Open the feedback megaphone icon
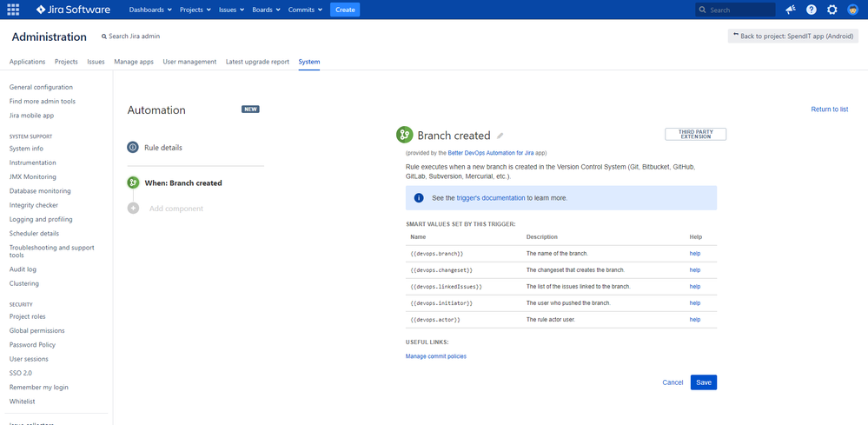Image resolution: width=868 pixels, height=425 pixels. (791, 10)
